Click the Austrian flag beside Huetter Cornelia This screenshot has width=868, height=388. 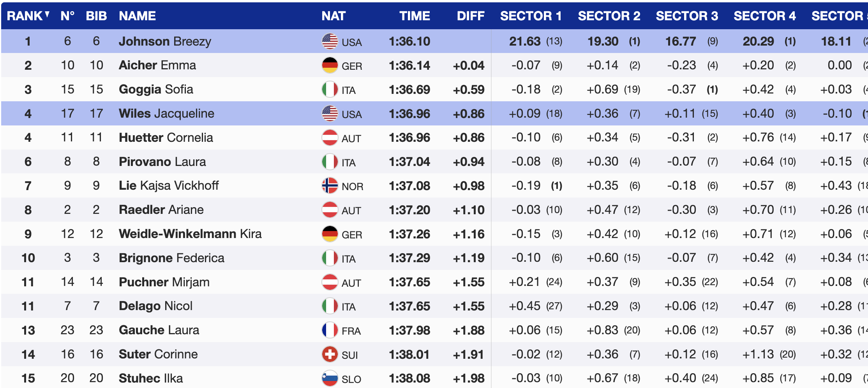click(330, 138)
